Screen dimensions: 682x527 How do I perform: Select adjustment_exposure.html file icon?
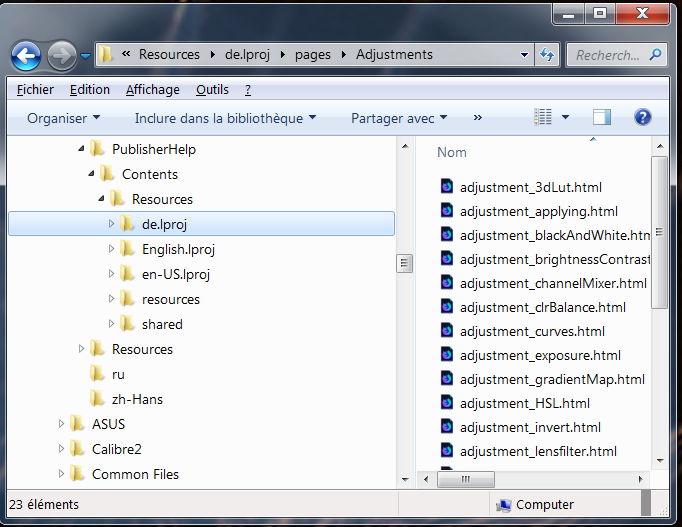tap(447, 355)
